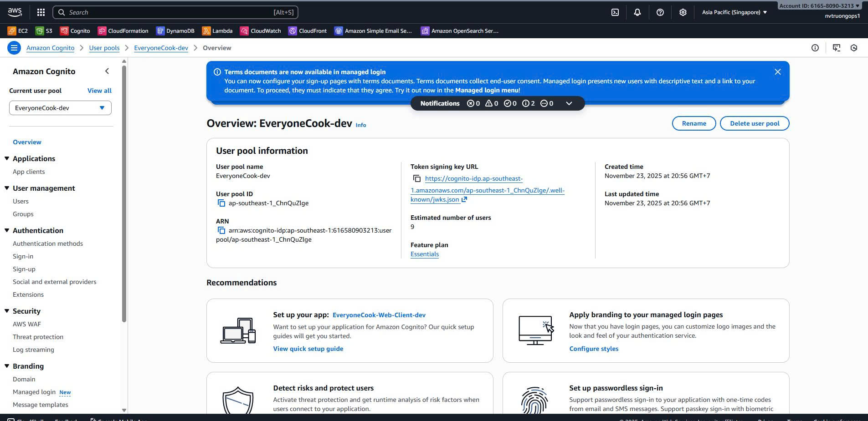Screen dimensions: 868x421
Task: Open Social and external providers
Action: click(55, 282)
